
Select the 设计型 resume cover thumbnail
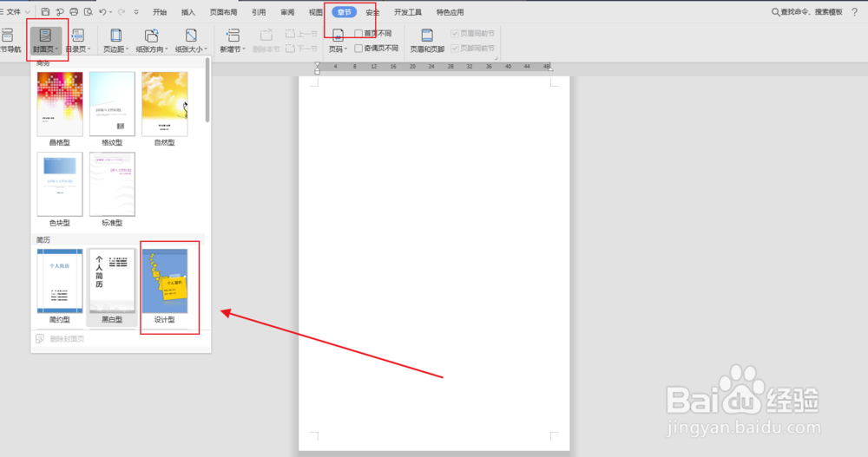(164, 281)
